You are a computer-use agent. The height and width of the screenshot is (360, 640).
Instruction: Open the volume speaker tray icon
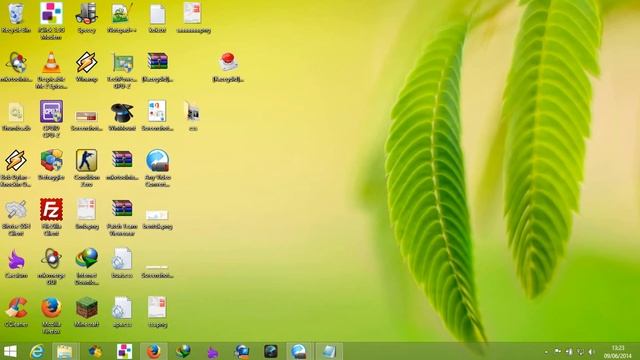pyautogui.click(x=591, y=352)
